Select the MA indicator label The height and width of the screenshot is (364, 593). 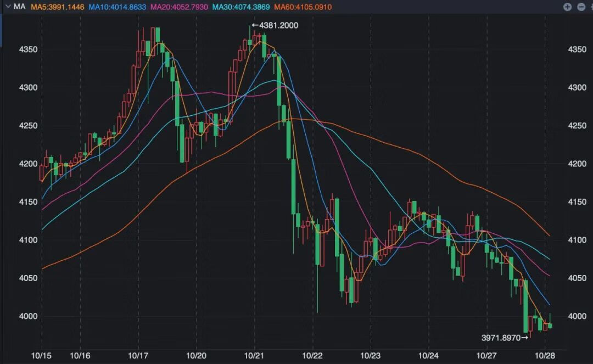[20, 7]
